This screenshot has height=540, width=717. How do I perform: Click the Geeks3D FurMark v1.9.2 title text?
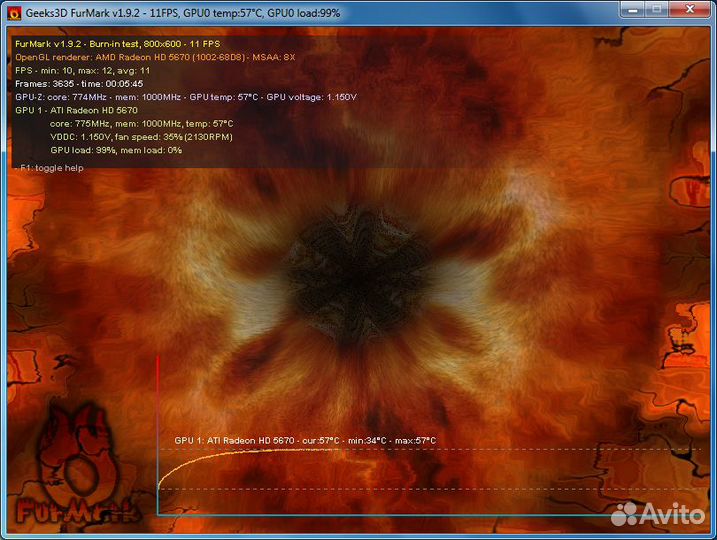(183, 13)
